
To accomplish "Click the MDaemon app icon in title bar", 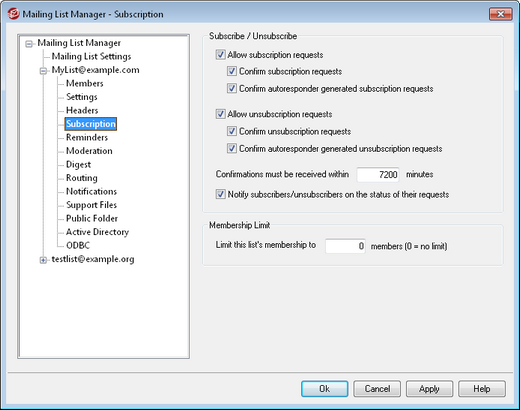I will coord(13,14).
